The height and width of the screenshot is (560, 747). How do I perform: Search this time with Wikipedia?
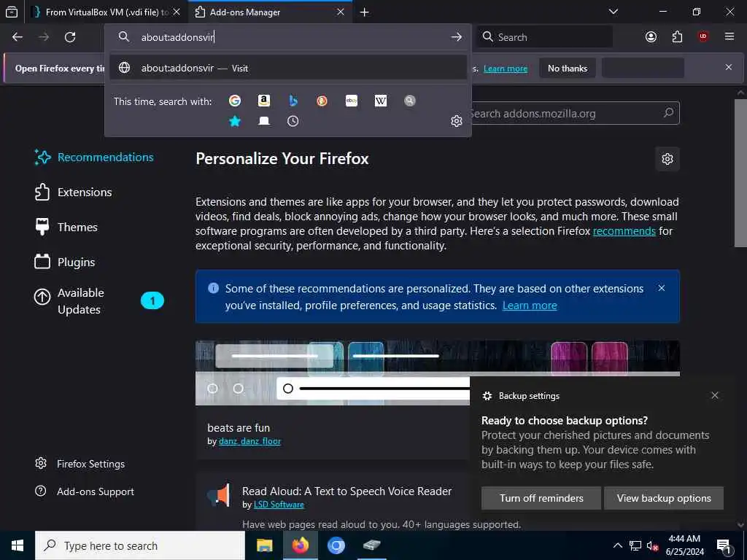tap(381, 101)
